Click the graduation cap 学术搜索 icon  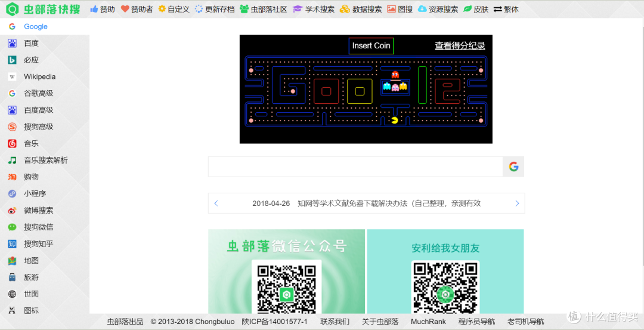tap(298, 9)
